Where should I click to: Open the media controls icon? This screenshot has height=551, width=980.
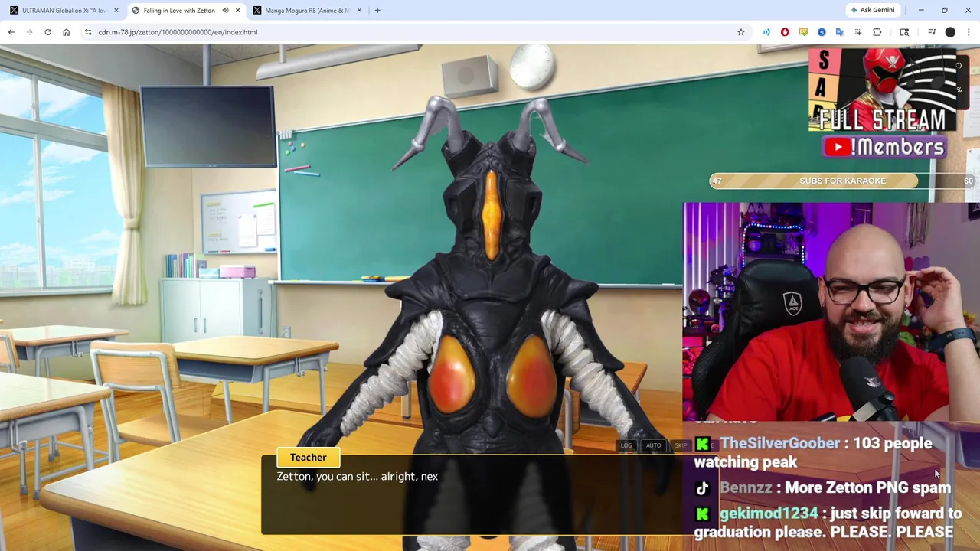click(x=932, y=32)
